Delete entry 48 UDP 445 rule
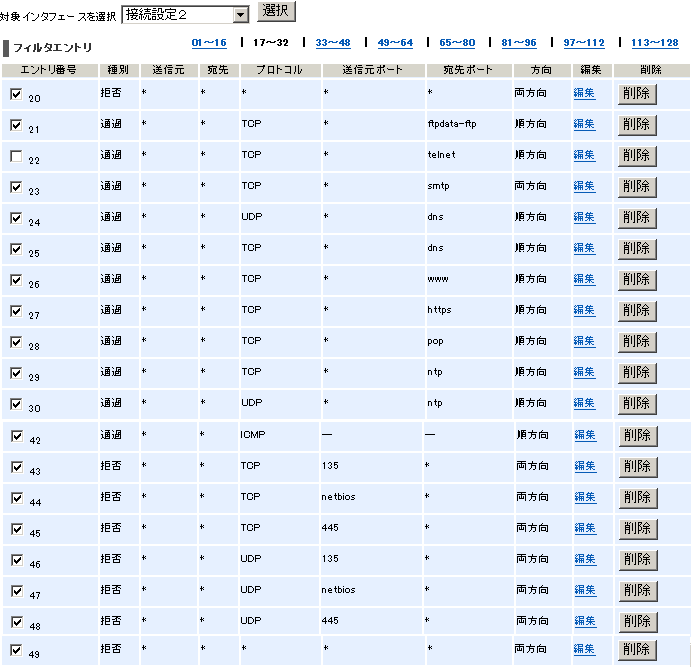This screenshot has height=667, width=691. coord(637,621)
